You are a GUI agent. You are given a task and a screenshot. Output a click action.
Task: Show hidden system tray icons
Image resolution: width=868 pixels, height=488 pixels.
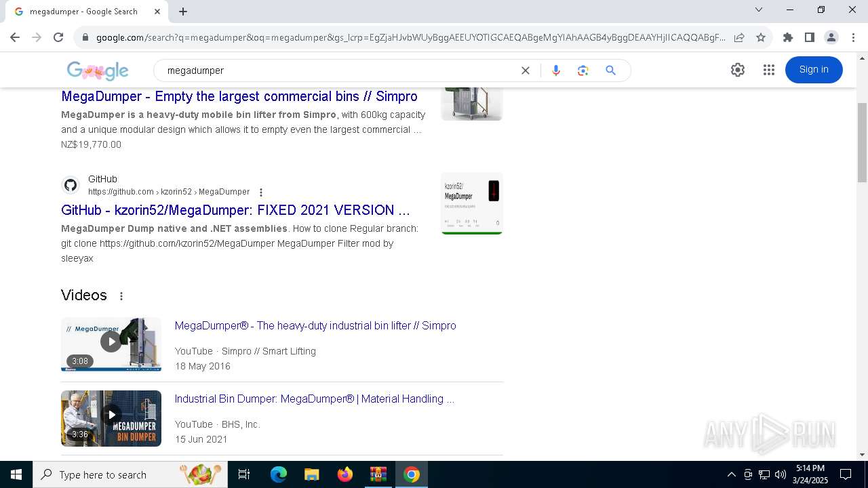[731, 474]
